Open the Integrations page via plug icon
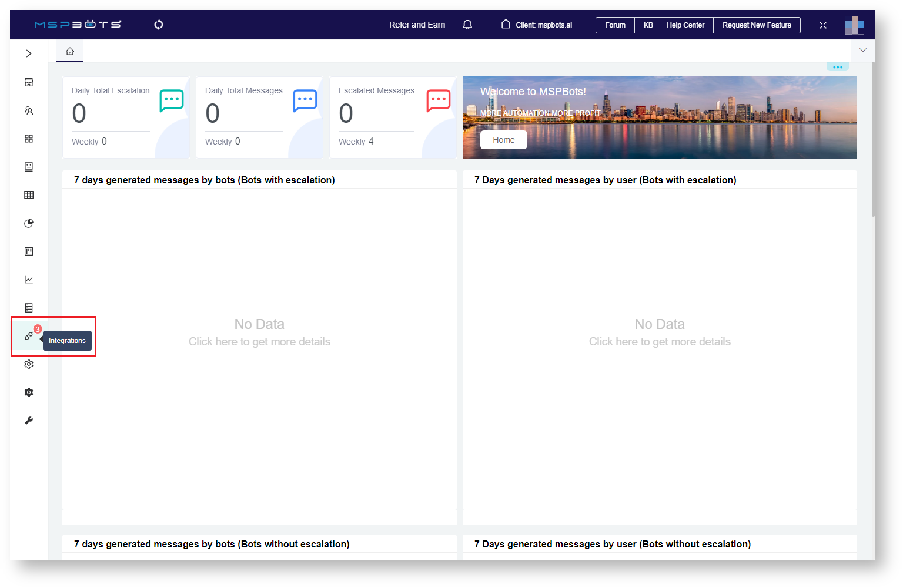The width and height of the screenshot is (903, 588). [x=28, y=336]
